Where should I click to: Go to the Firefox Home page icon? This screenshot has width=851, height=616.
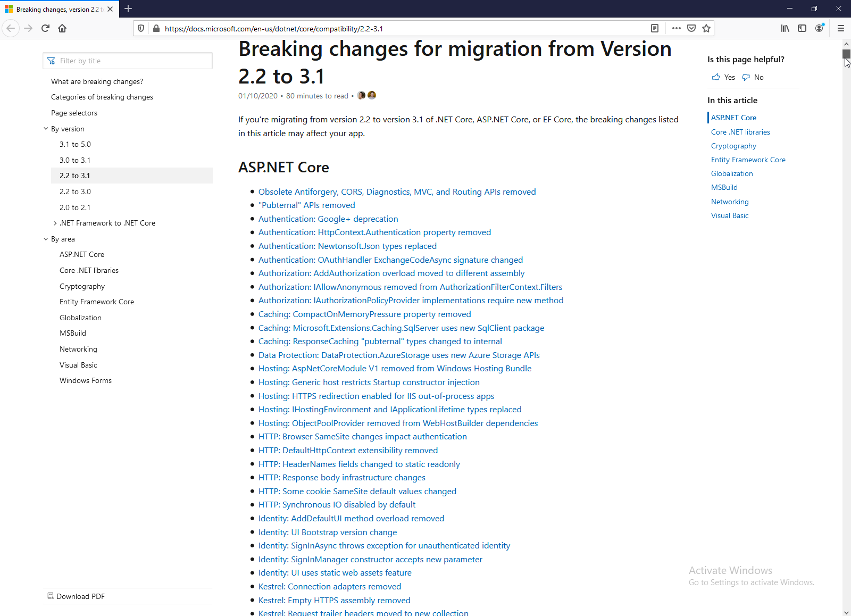tap(62, 28)
